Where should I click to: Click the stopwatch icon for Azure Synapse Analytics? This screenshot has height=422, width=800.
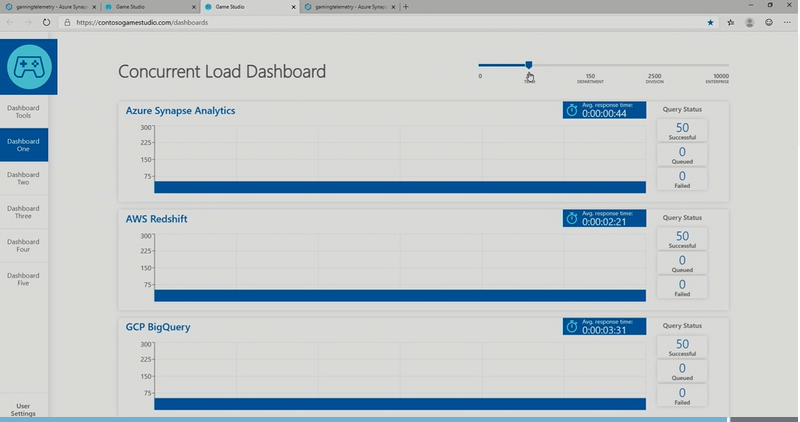[x=572, y=110]
